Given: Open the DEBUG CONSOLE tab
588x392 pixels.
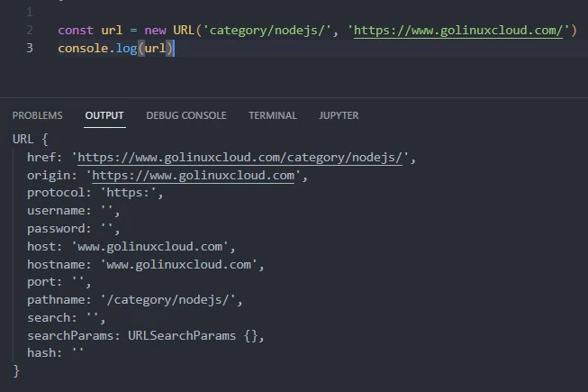Looking at the screenshot, I should (186, 115).
